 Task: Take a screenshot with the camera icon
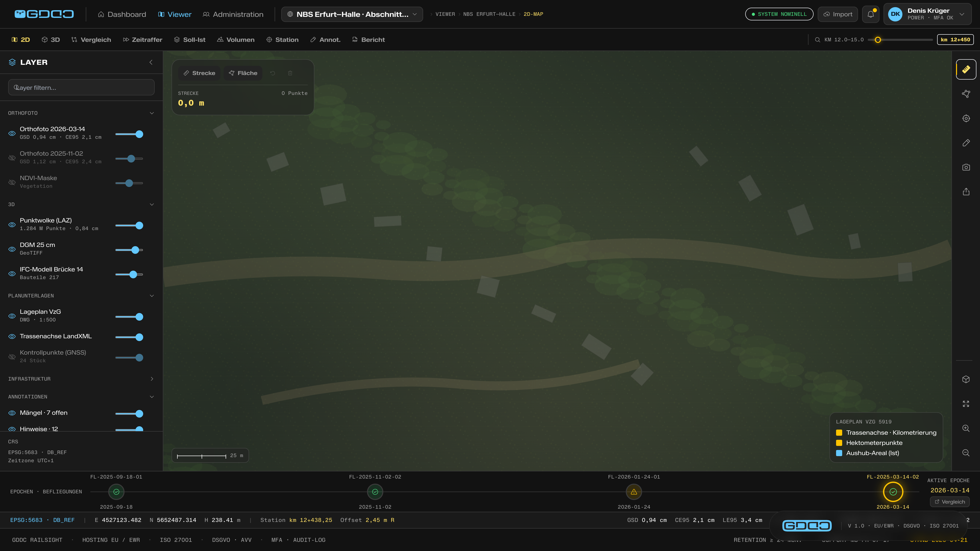coord(966,167)
